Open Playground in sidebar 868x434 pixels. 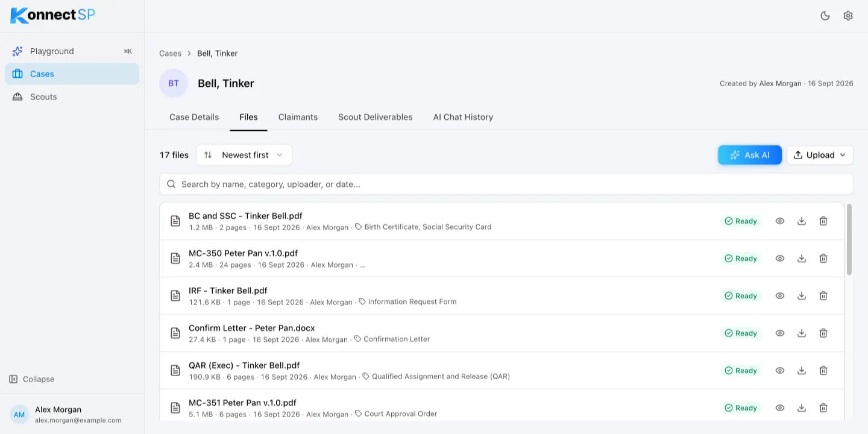click(72, 51)
